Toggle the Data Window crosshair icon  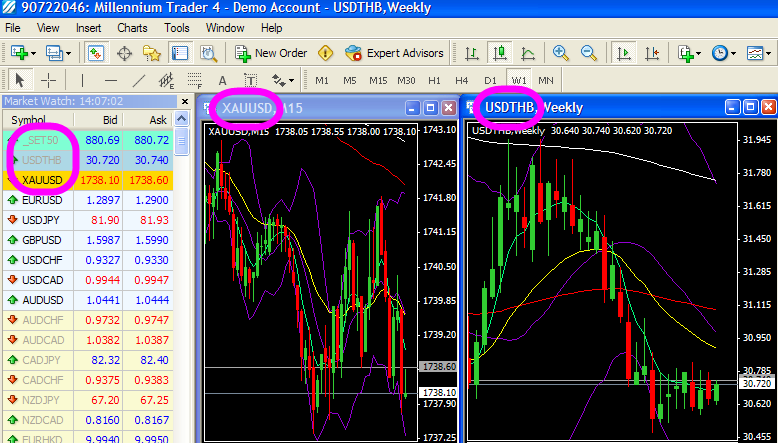pos(124,53)
